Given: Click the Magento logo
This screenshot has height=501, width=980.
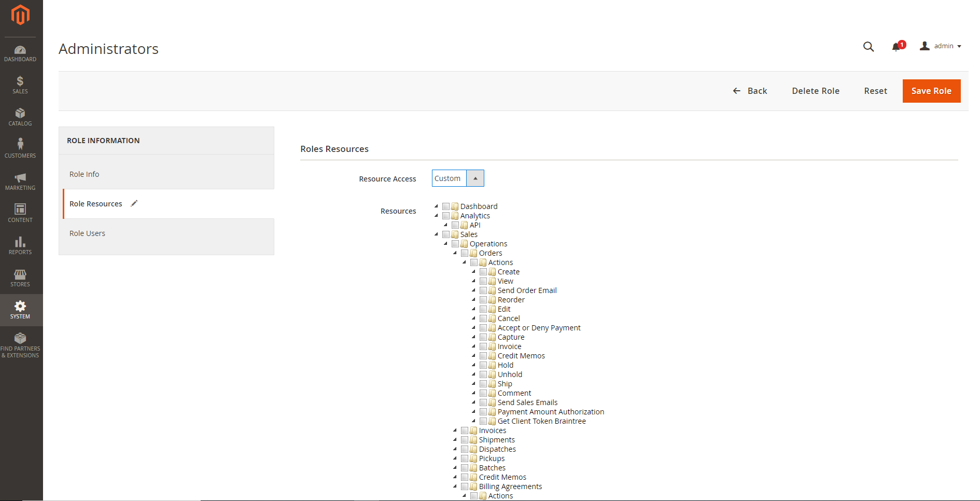Looking at the screenshot, I should point(20,15).
